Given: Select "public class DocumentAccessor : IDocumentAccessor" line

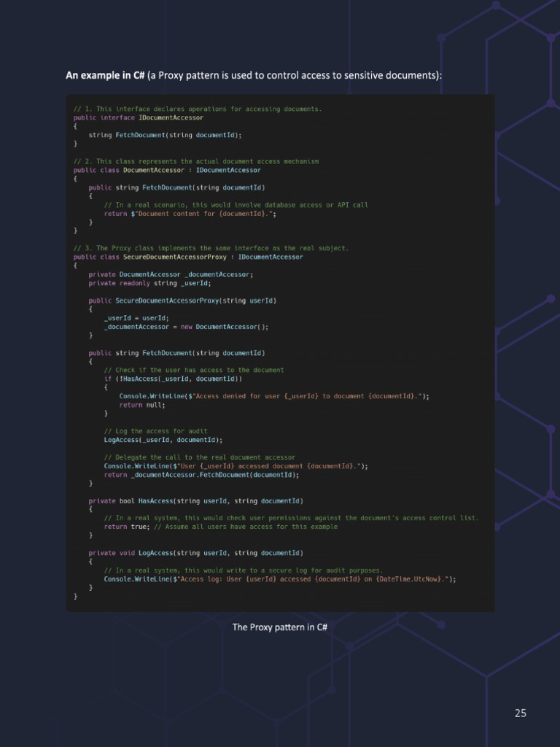Looking at the screenshot, I should point(167,170).
